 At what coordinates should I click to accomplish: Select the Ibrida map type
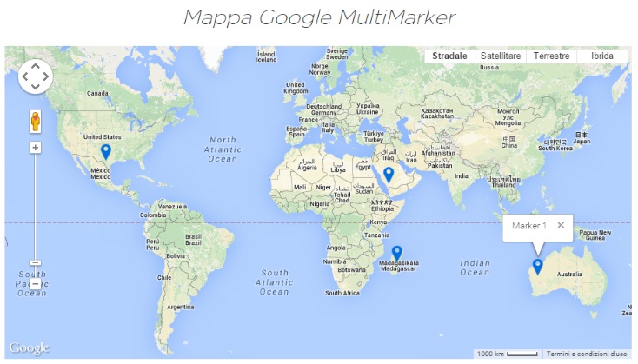[x=601, y=56]
